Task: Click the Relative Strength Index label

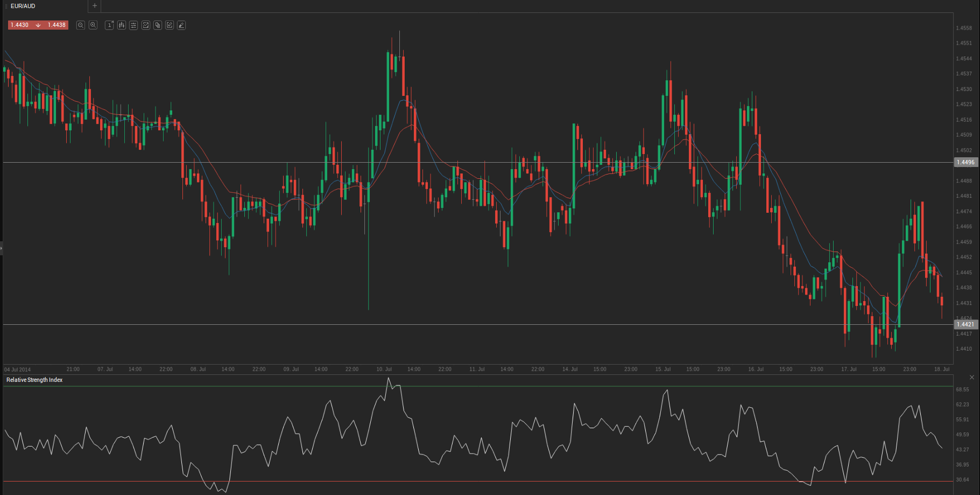Action: [x=34, y=380]
